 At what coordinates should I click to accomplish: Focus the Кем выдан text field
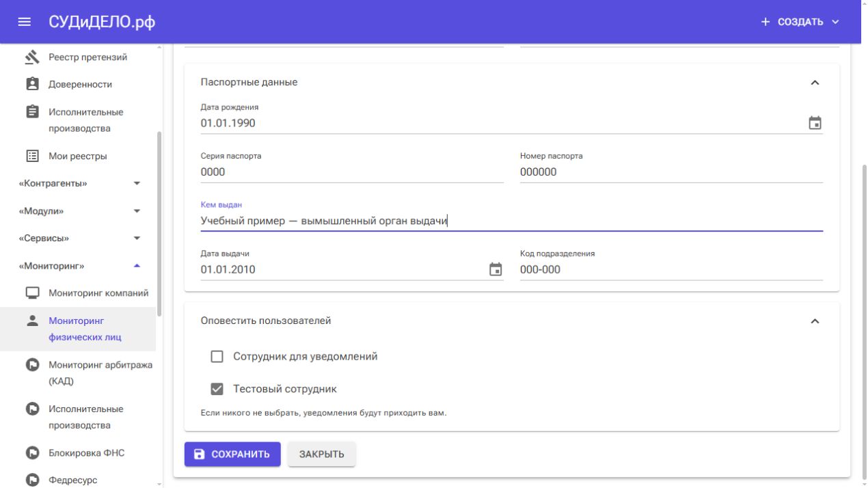511,221
